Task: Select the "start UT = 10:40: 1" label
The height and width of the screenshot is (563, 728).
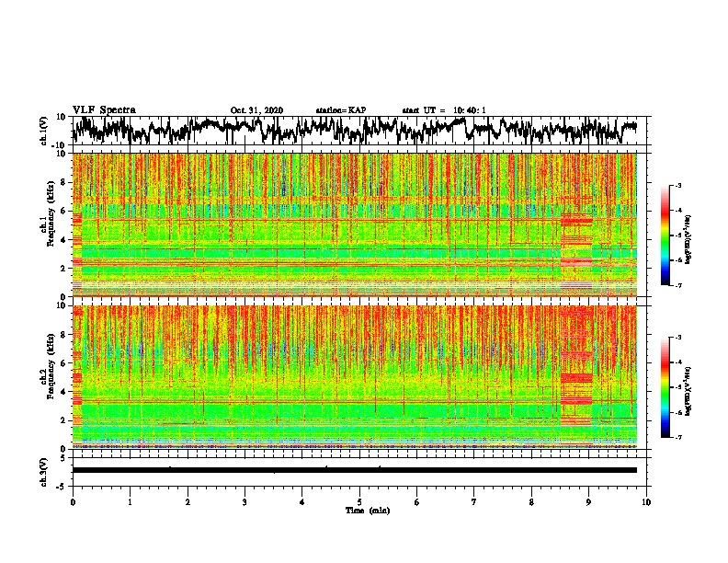Action: [443, 110]
